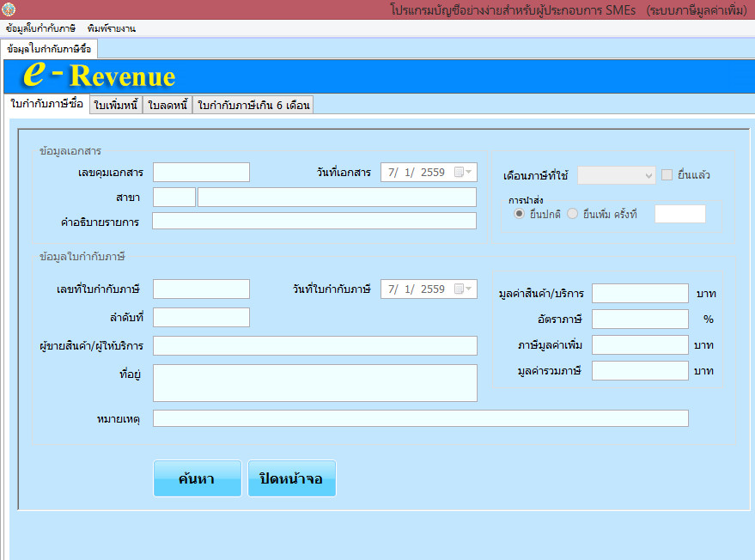
Task: Click the application icon in title bar
Action: pos(9,9)
